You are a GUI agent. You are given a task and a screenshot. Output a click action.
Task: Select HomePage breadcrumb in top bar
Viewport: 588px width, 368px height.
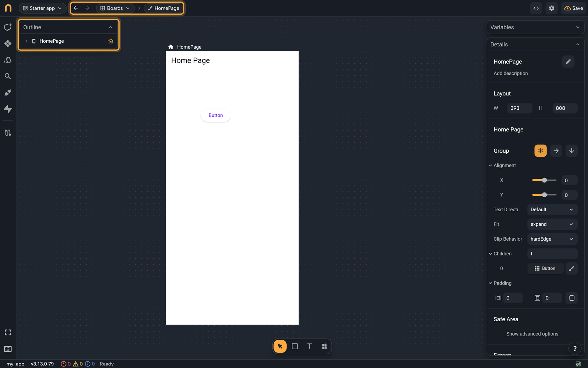pyautogui.click(x=164, y=8)
